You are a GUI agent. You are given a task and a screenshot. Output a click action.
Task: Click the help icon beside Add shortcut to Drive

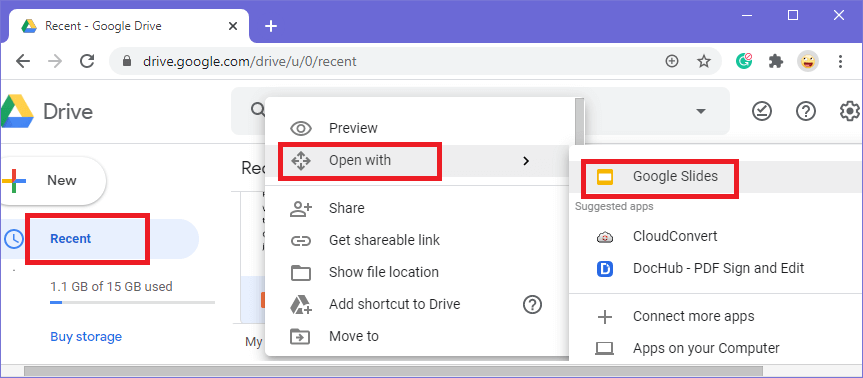pos(532,304)
